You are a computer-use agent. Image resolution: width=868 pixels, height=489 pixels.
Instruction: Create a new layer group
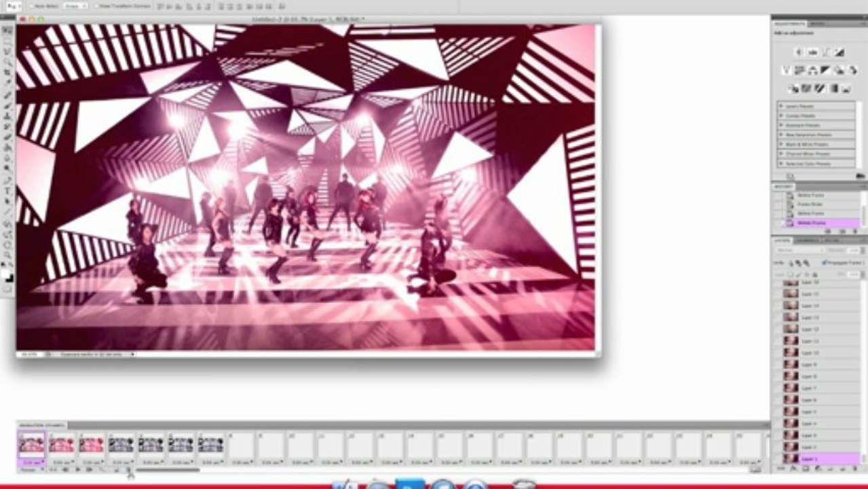click(830, 469)
